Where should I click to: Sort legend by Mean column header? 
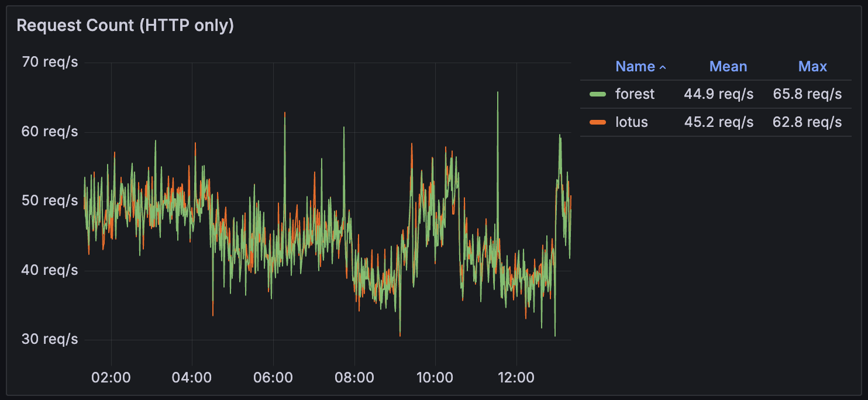click(x=728, y=67)
